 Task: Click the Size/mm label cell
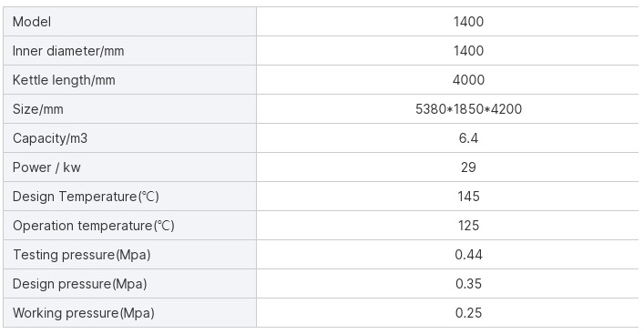point(129,109)
